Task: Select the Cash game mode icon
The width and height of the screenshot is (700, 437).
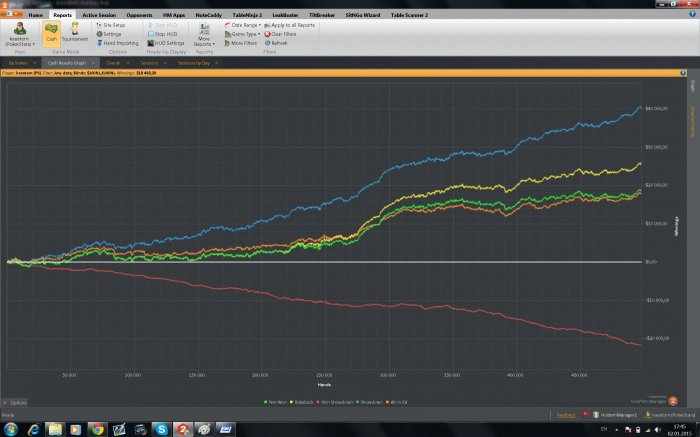Action: click(51, 33)
